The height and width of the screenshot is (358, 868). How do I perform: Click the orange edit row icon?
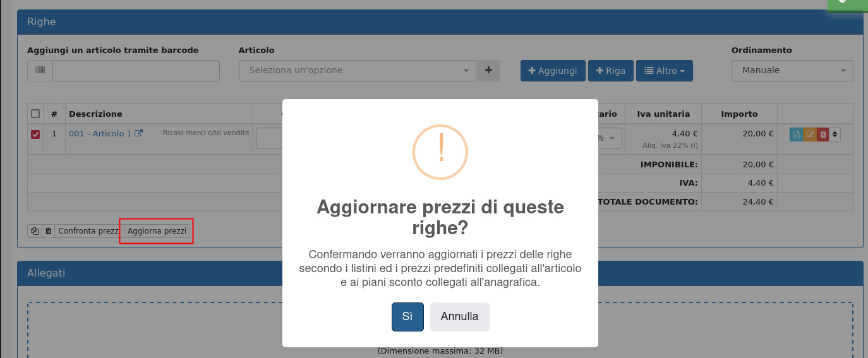click(810, 134)
